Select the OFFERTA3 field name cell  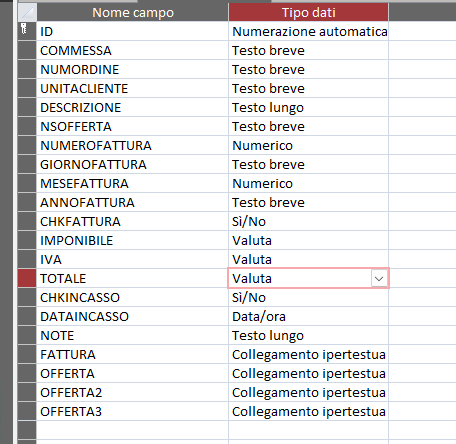point(133,412)
